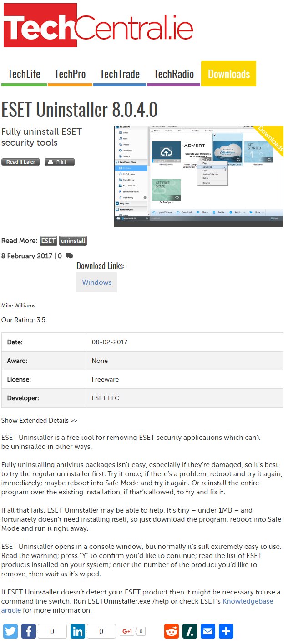Open the software screenshot thumbnail
Screen dimensions: 288x644
click(x=199, y=176)
